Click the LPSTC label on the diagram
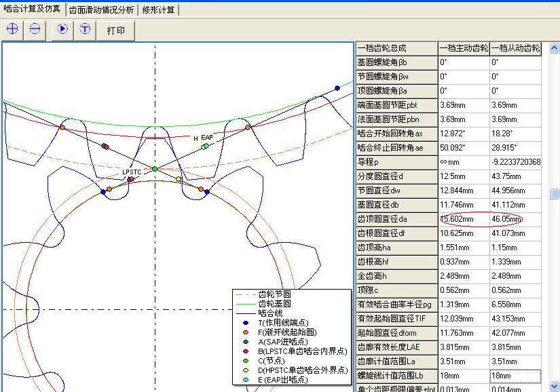This screenshot has height=392, width=560. tap(132, 172)
